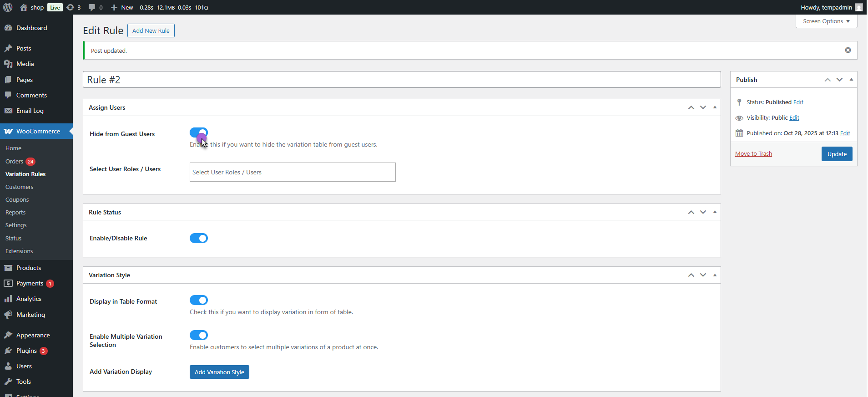Open the WooCommerce Status submenu item
Screen dimensions: 868x397
tap(13, 239)
